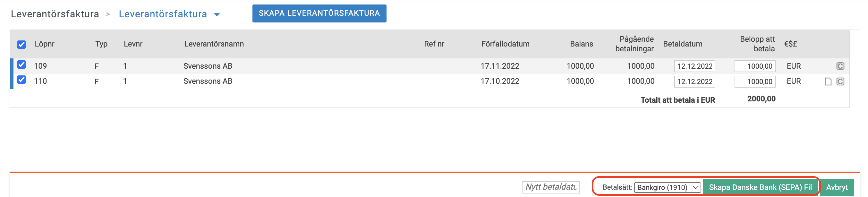868x197 pixels.
Task: Click Skapa Leverantörsfaktura button
Action: point(319,13)
